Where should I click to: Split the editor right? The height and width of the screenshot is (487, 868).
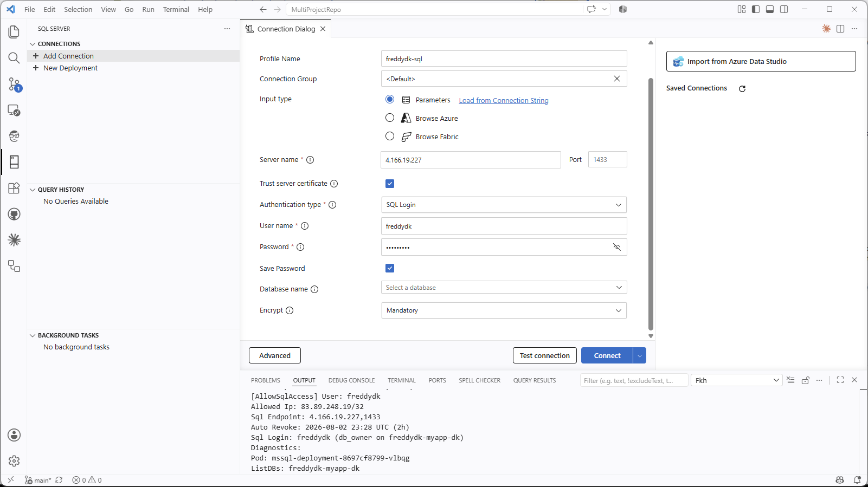[840, 29]
